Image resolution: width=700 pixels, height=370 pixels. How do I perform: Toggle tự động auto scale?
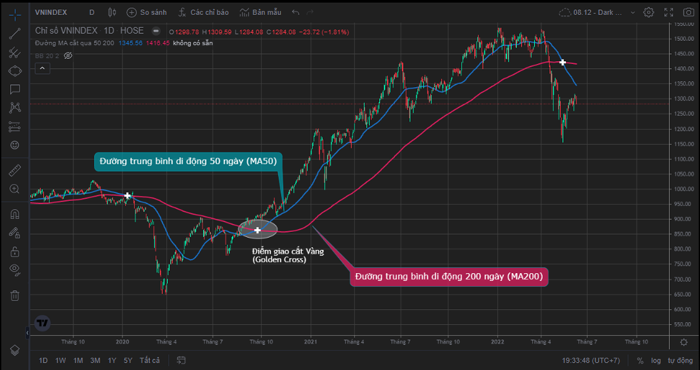(x=680, y=360)
